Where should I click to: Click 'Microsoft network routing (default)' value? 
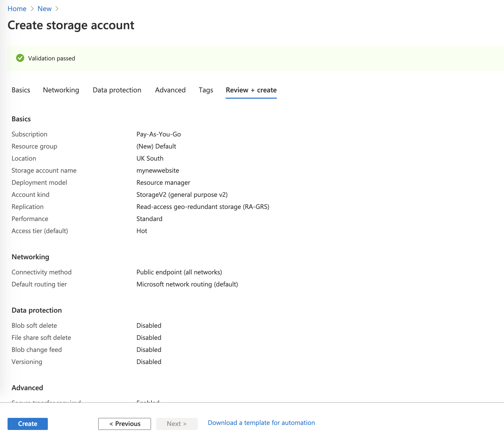[x=187, y=284]
